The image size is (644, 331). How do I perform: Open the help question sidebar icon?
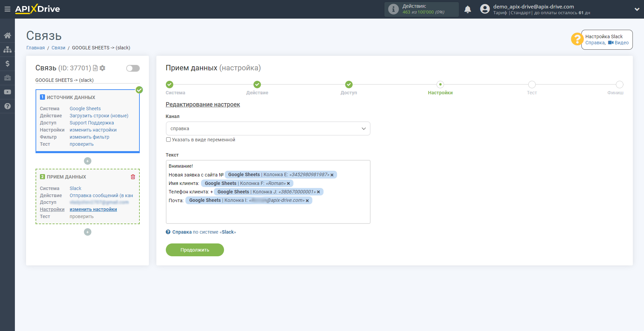tap(7, 106)
